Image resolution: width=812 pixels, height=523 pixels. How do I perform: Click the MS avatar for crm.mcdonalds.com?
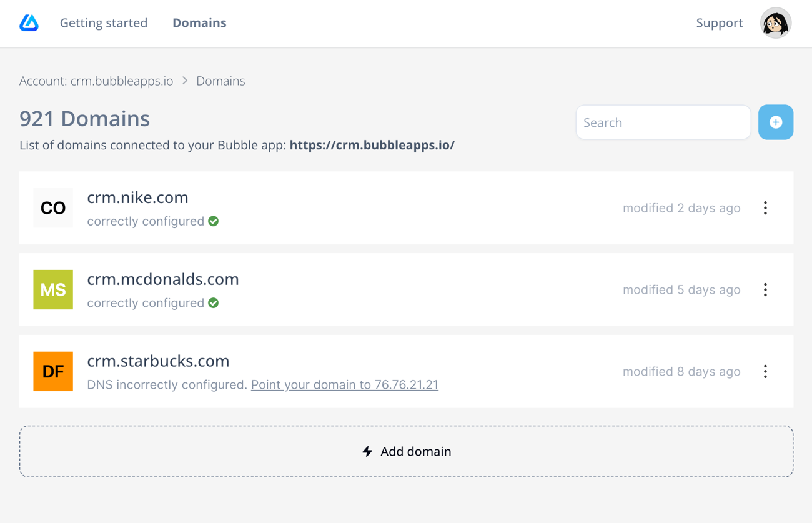53,290
